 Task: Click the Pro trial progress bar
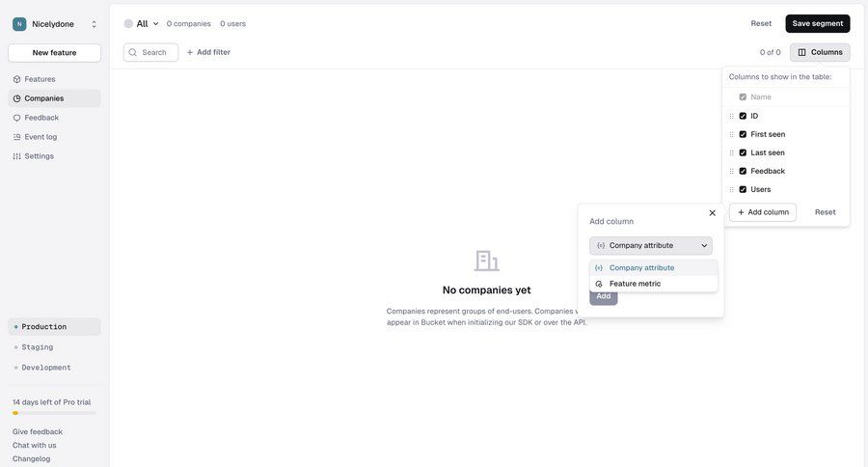point(54,413)
